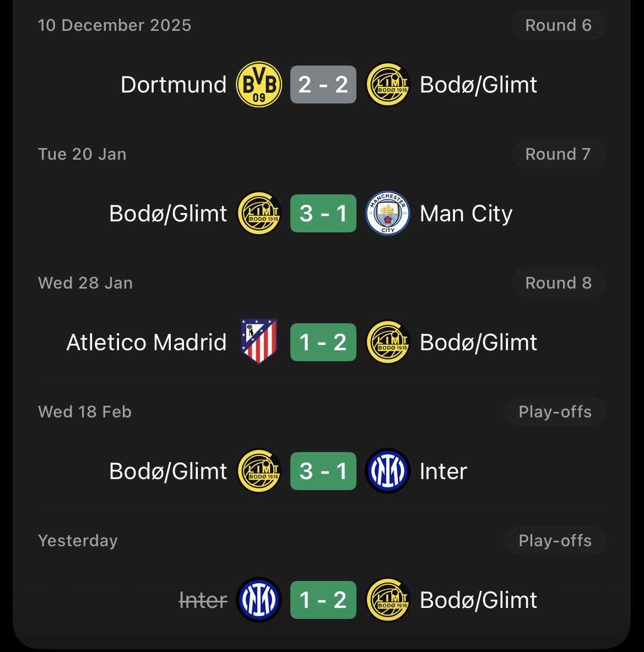The image size is (644, 652).
Task: Click Inter crest in 3 - 1 match
Action: (388, 471)
